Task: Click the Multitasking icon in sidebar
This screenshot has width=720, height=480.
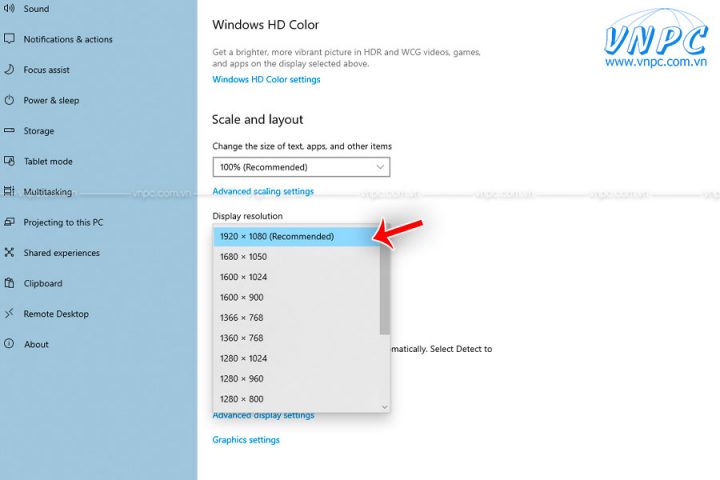Action: pyautogui.click(x=9, y=192)
